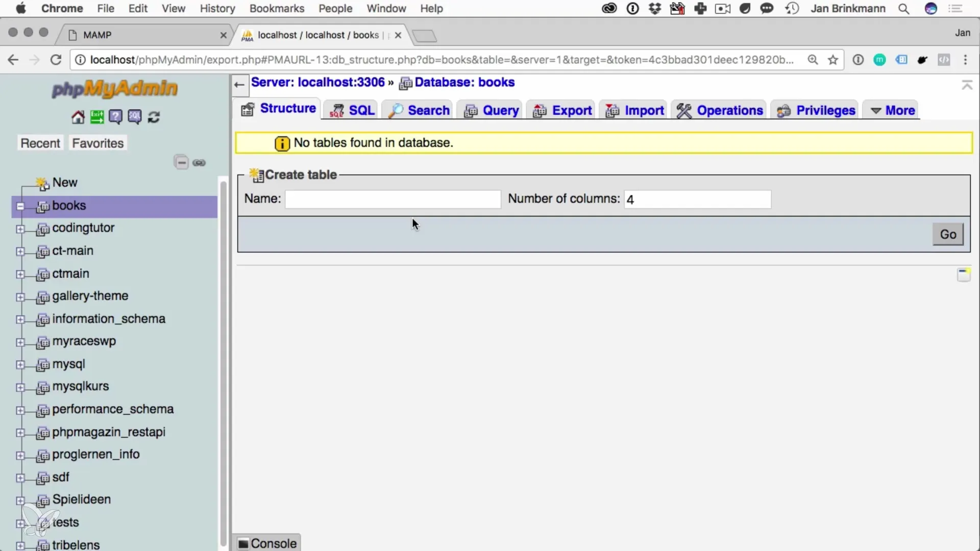Viewport: 980px width, 551px height.
Task: Click the Chrome address bar URL
Action: tap(442, 60)
